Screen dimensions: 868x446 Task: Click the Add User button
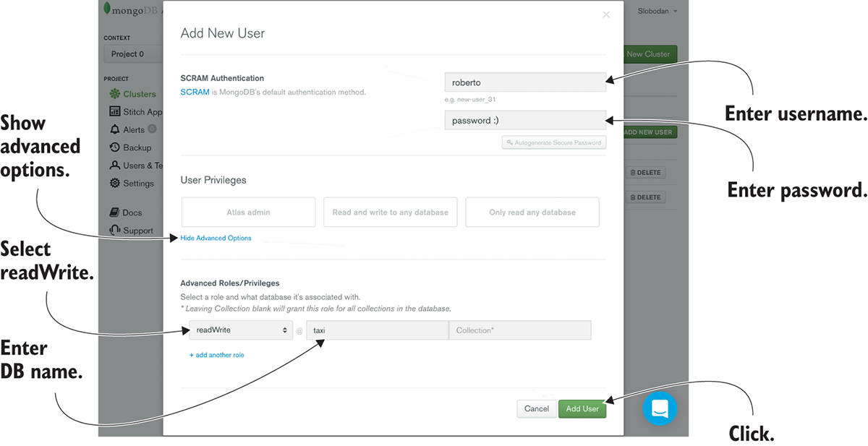point(582,409)
